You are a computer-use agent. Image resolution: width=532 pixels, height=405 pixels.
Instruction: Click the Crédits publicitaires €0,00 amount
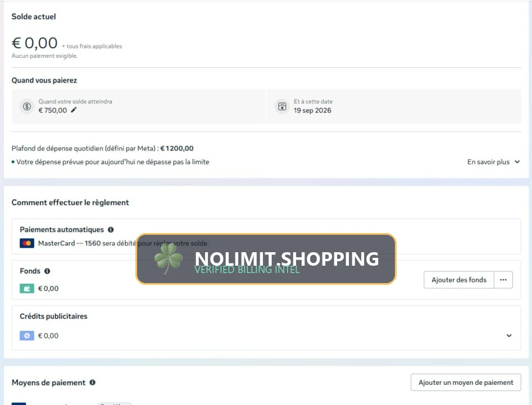[48, 335]
